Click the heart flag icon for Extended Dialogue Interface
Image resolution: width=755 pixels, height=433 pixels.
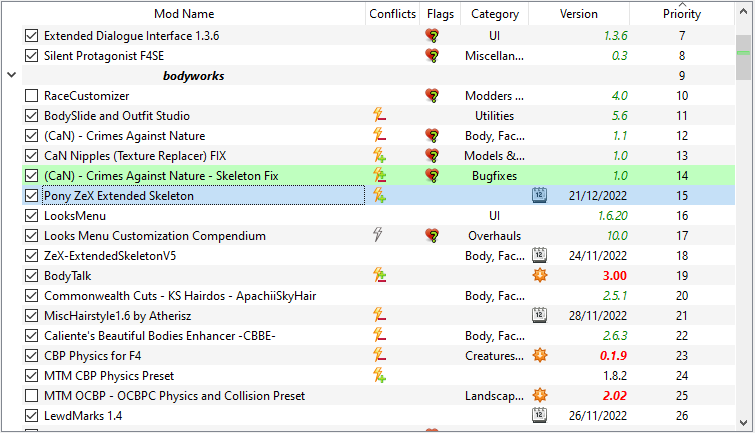[432, 36]
